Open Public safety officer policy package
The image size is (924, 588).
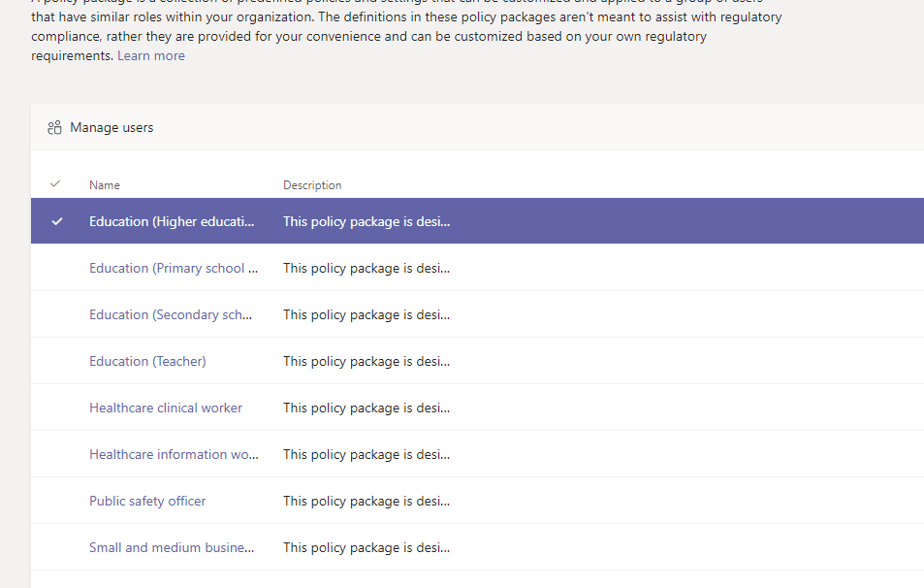(x=147, y=501)
